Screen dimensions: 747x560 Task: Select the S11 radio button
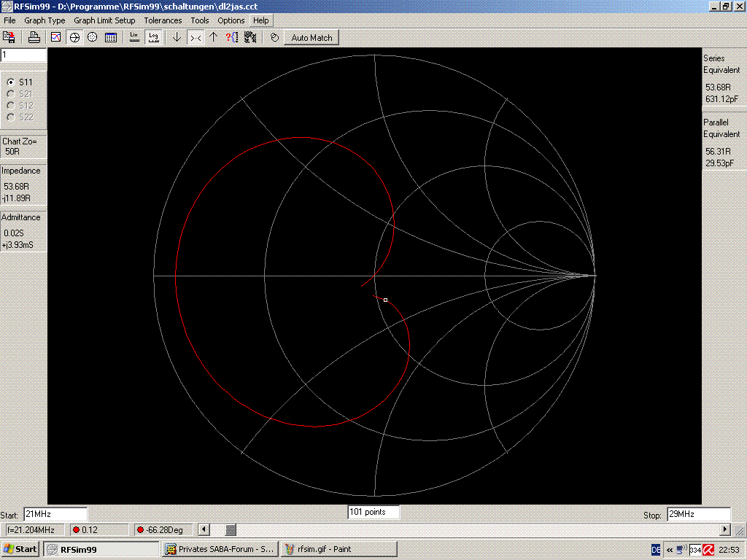tap(10, 82)
